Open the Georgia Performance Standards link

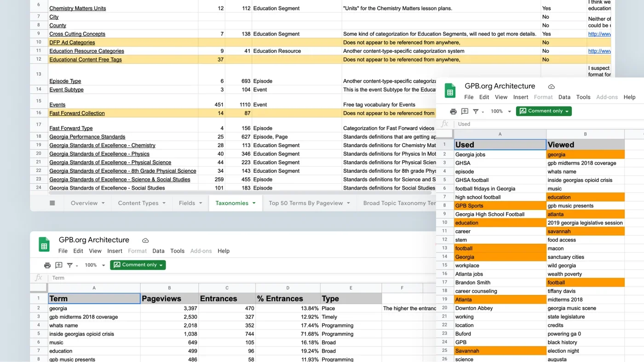[x=87, y=137]
